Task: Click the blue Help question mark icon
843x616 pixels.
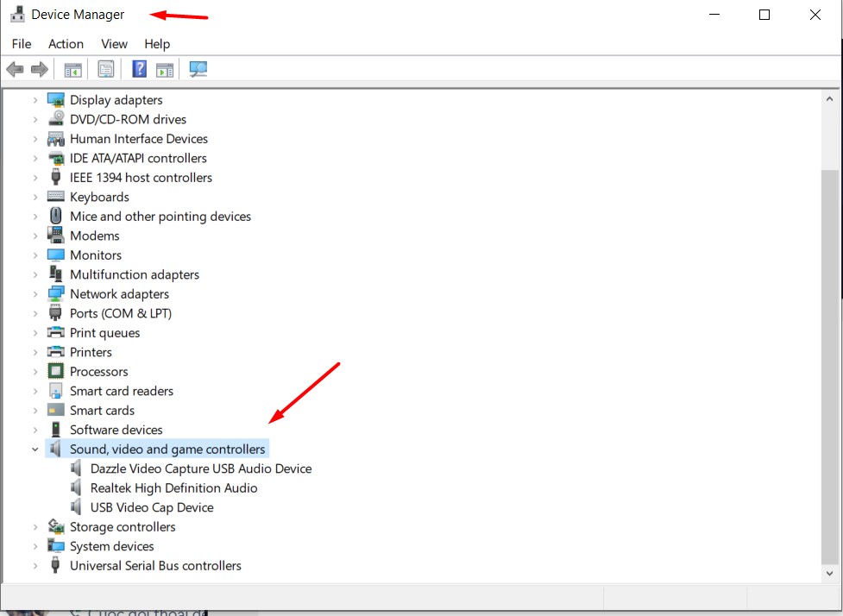Action: coord(139,69)
